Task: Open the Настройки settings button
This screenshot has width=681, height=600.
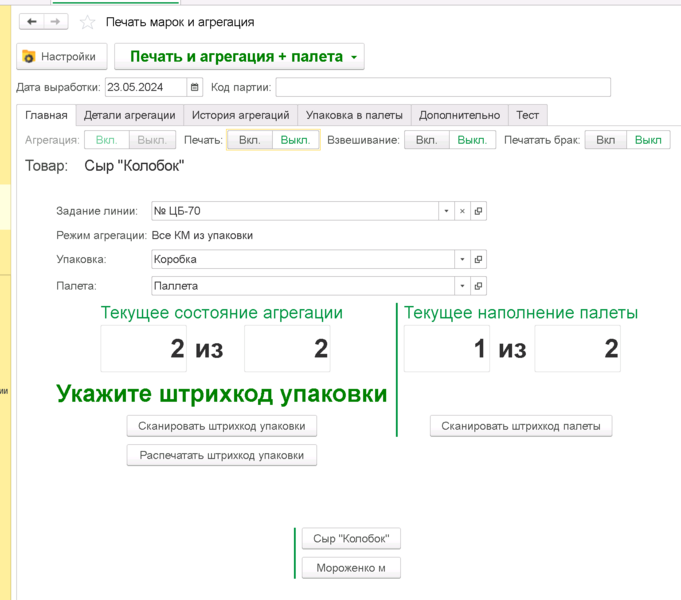Action: pyautogui.click(x=59, y=57)
